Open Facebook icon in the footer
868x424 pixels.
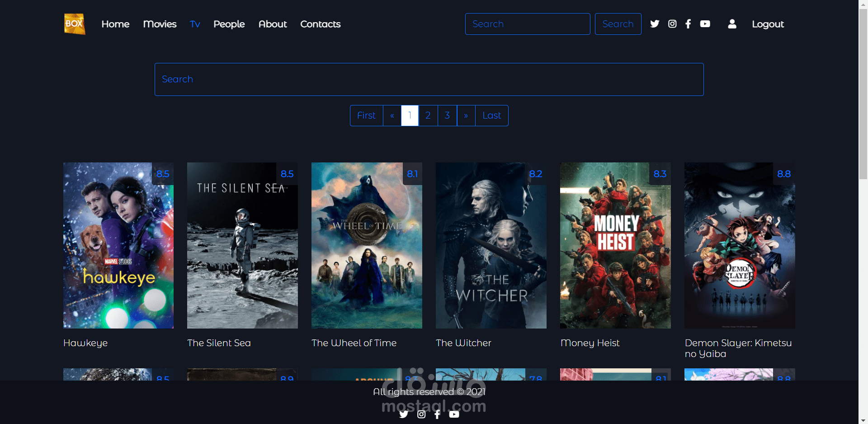(437, 414)
